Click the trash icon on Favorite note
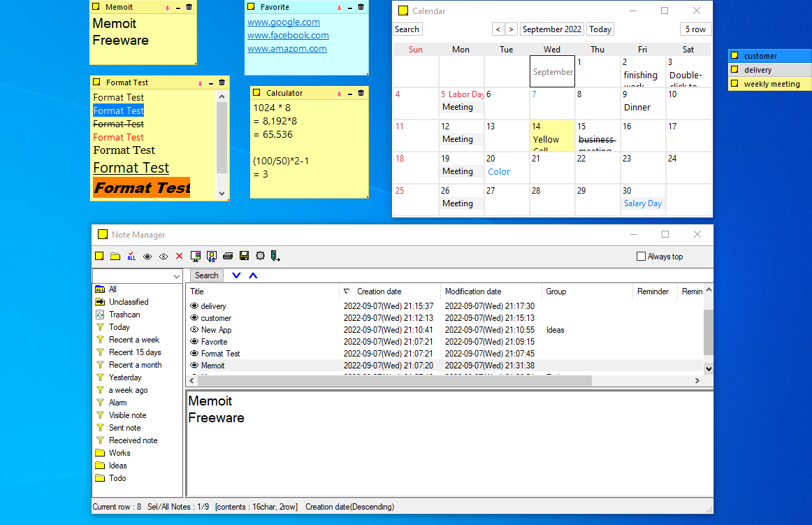Viewport: 812px width, 525px height. click(x=361, y=8)
